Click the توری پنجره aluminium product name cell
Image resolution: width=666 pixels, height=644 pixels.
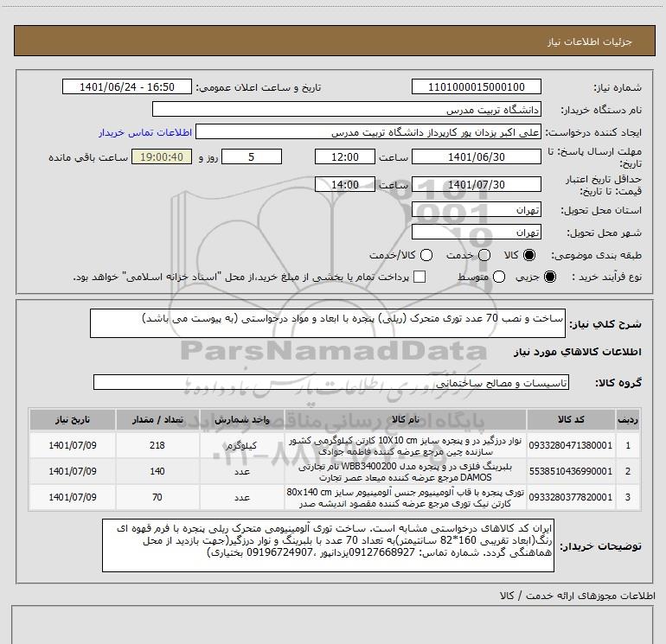(x=405, y=498)
